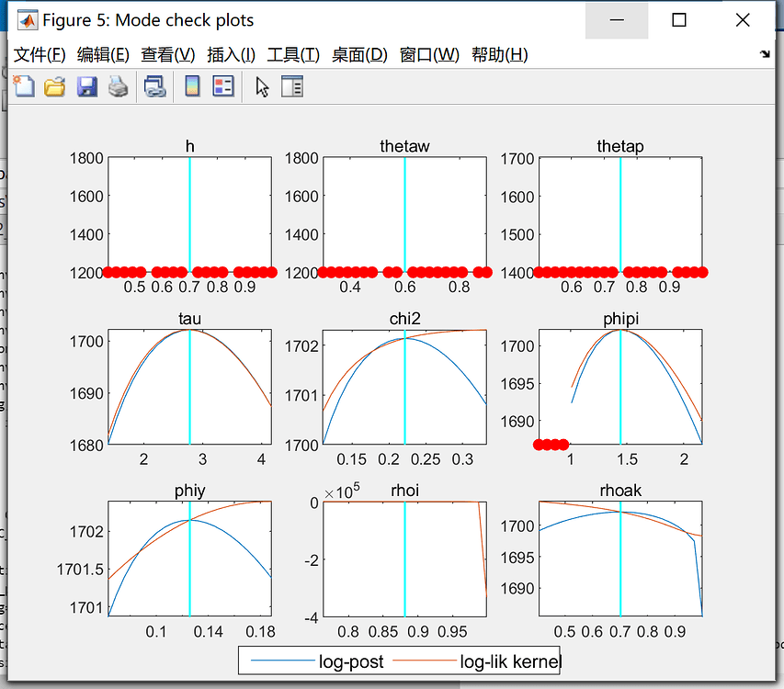Open the property editor from the toolbar
This screenshot has width=784, height=689.
click(291, 85)
